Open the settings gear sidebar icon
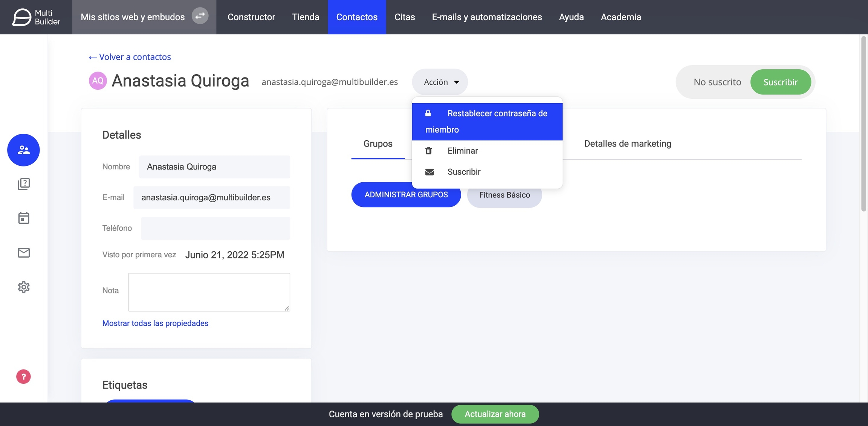Image resolution: width=868 pixels, height=426 pixels. pyautogui.click(x=23, y=287)
